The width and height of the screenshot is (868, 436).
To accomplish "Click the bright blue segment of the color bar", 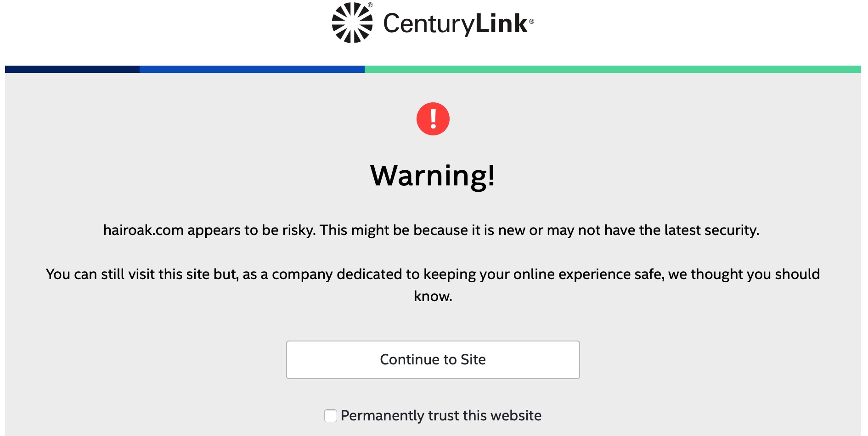I will pyautogui.click(x=252, y=69).
